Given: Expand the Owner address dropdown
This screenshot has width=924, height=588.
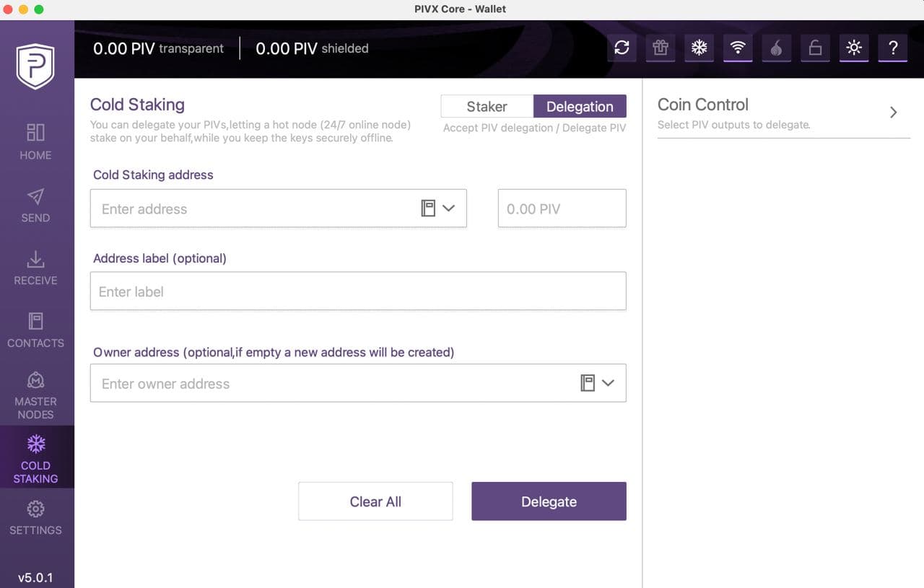Looking at the screenshot, I should click(x=609, y=383).
